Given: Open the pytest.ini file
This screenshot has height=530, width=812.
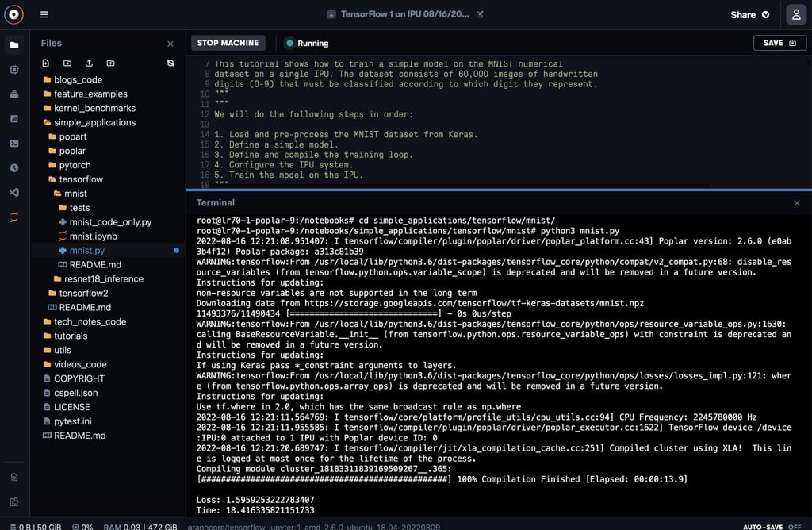Looking at the screenshot, I should coord(68,422).
